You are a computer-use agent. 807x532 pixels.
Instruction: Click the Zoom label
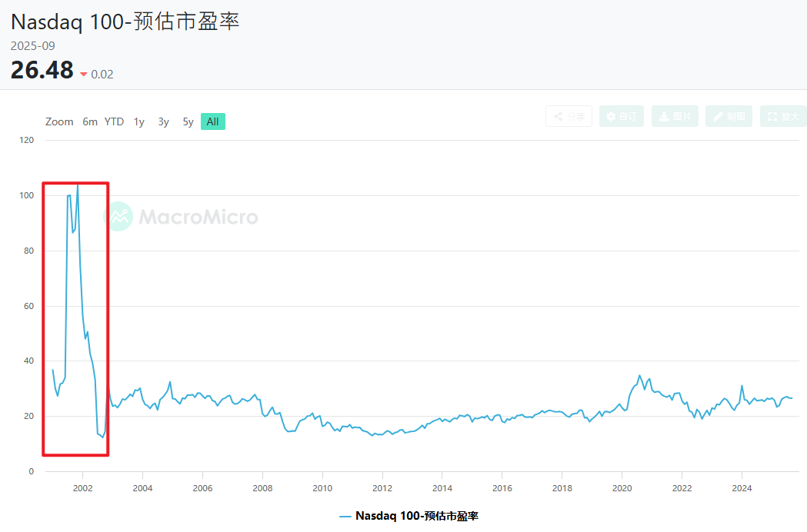coord(59,121)
